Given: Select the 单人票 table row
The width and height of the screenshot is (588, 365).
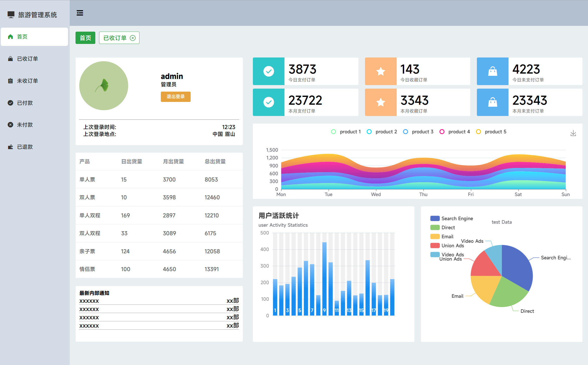Looking at the screenshot, I should [159, 179].
